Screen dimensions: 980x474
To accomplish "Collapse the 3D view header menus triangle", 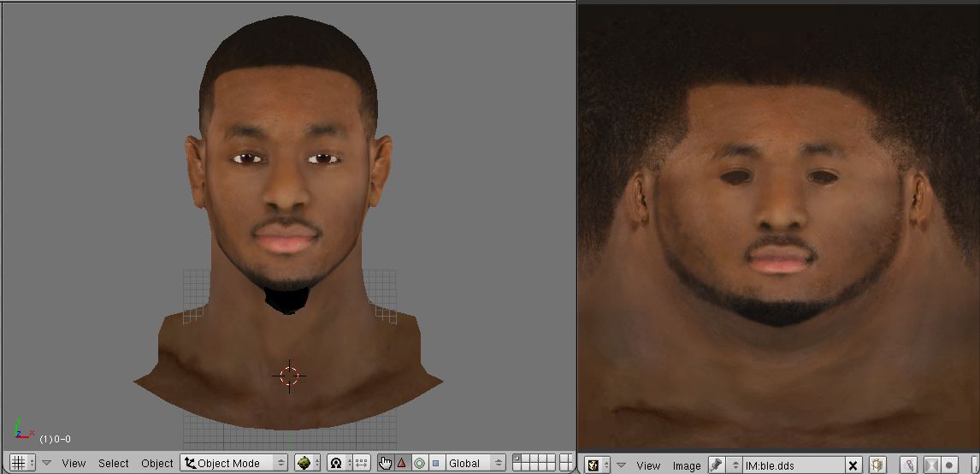I will coord(47,463).
